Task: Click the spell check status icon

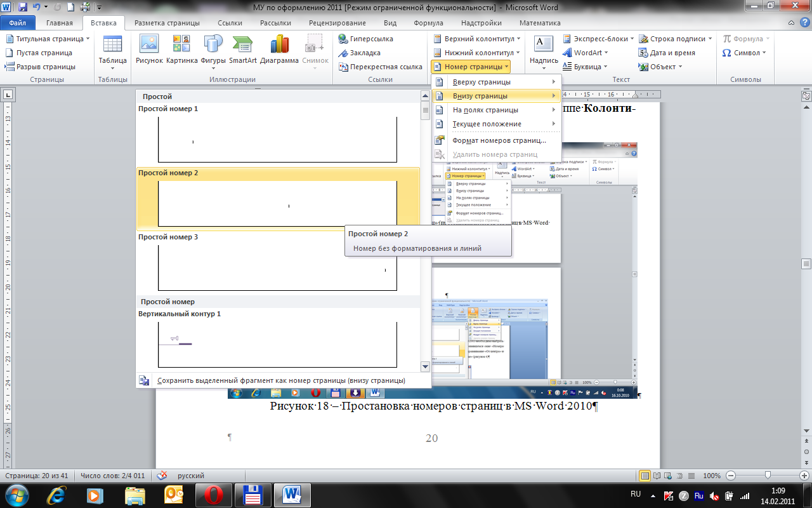Action: point(162,476)
